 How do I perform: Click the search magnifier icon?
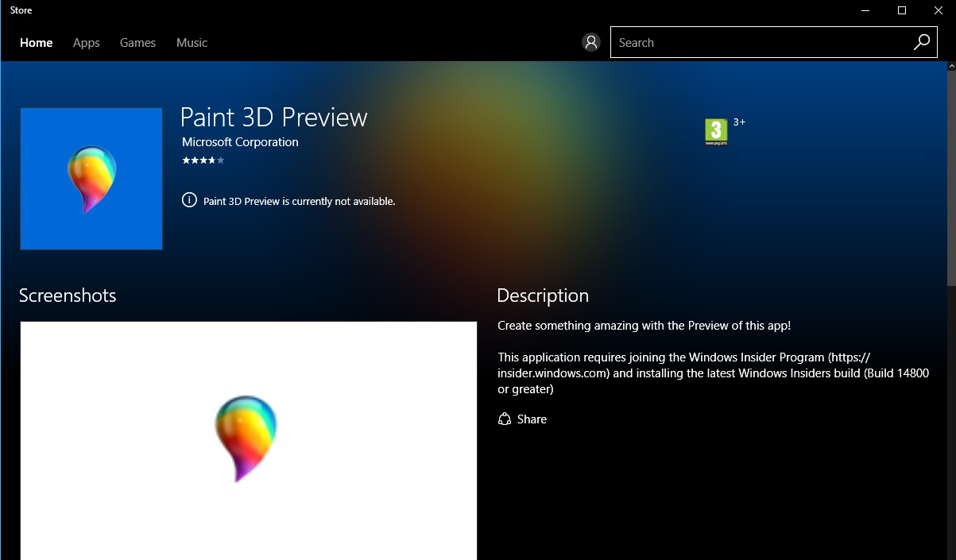point(922,42)
